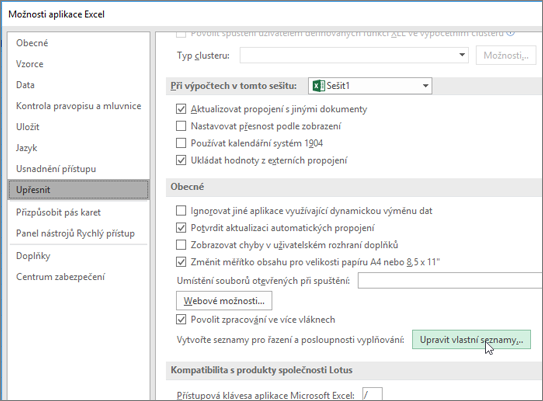Select the Uložit category
Screen dimensions: 543x401
click(x=27, y=127)
